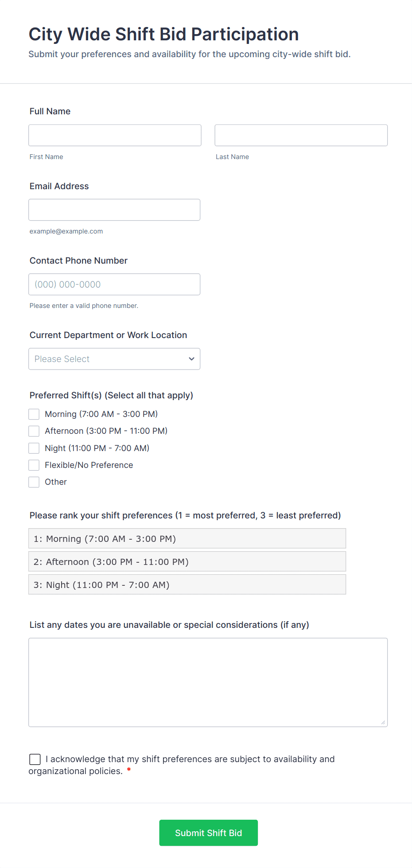Focus the Email Address text box
The image size is (412, 868).
point(114,210)
